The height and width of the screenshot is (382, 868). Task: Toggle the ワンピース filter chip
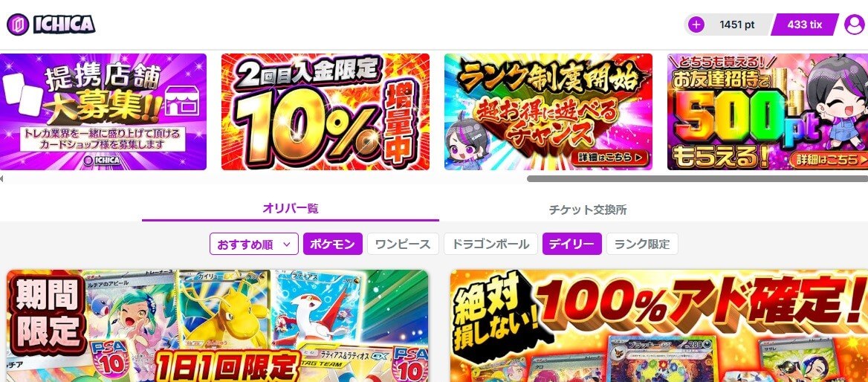tap(403, 245)
